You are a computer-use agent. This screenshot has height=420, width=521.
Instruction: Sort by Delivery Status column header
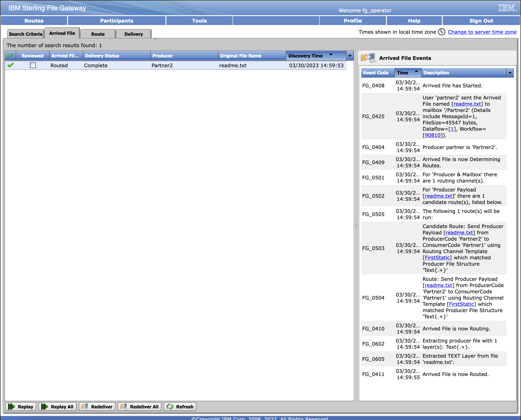[117, 56]
